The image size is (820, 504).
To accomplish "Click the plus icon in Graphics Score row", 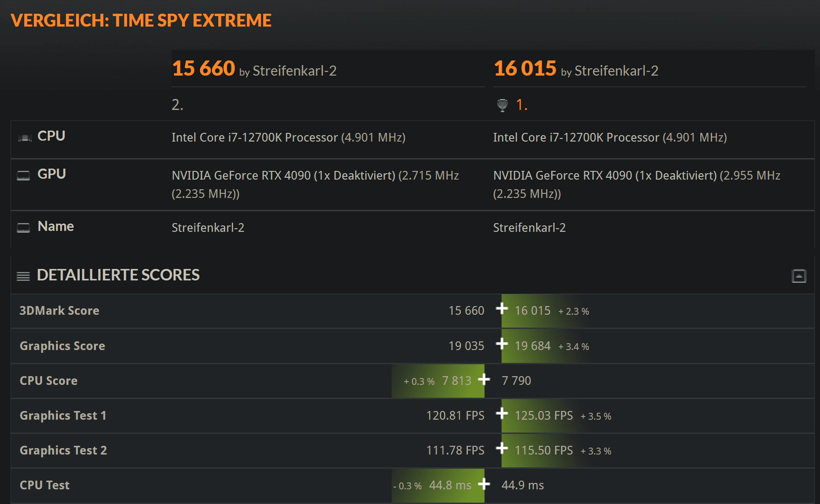I will point(502,344).
